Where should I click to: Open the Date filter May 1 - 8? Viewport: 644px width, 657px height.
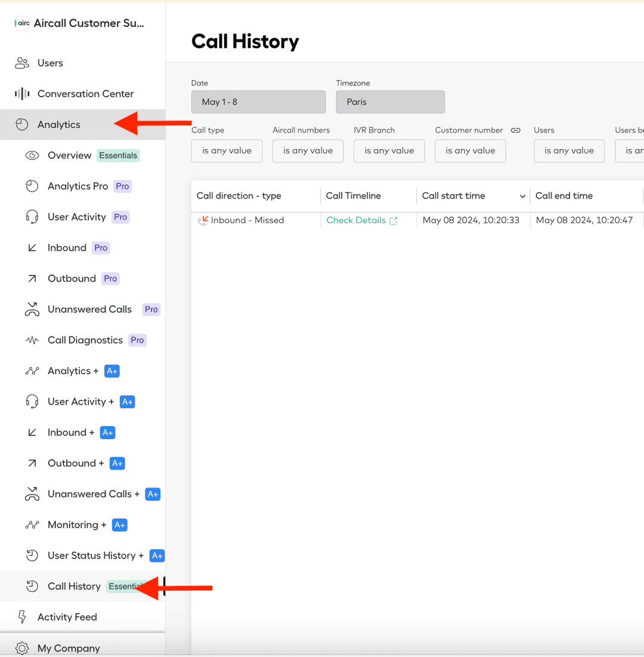point(258,102)
